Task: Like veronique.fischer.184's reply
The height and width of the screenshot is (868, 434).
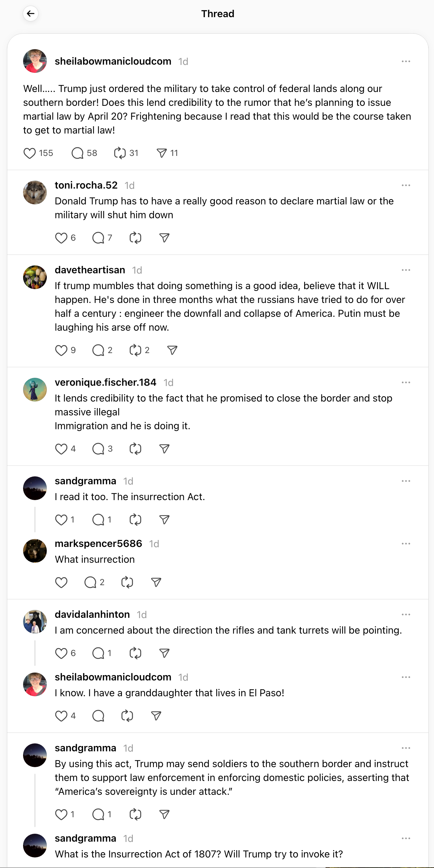Action: pos(61,449)
